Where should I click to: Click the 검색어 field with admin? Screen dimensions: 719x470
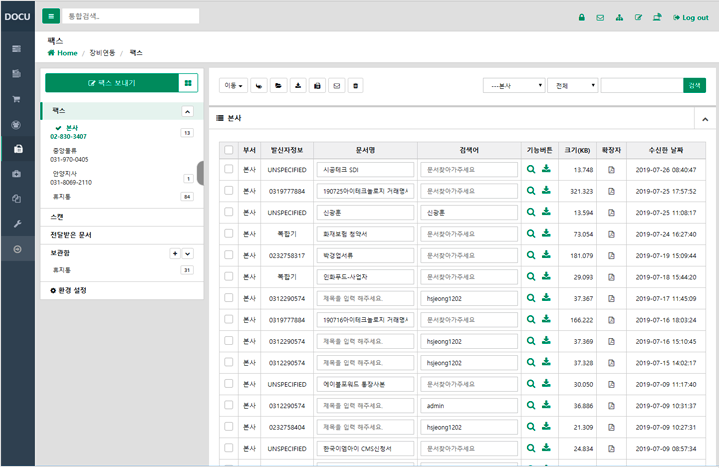(469, 405)
